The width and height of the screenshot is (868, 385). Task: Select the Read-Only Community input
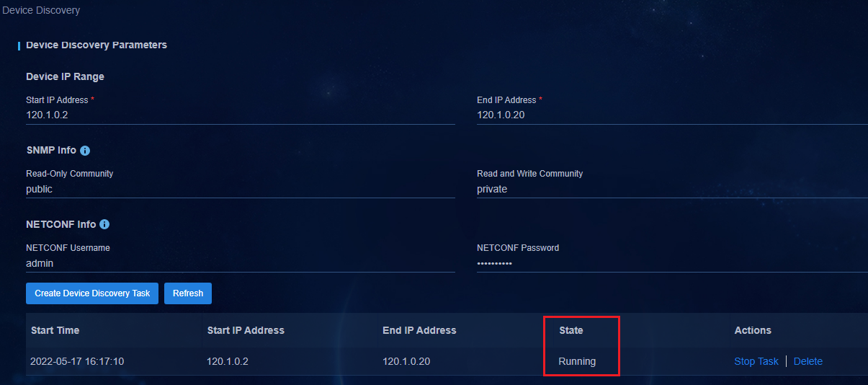241,189
